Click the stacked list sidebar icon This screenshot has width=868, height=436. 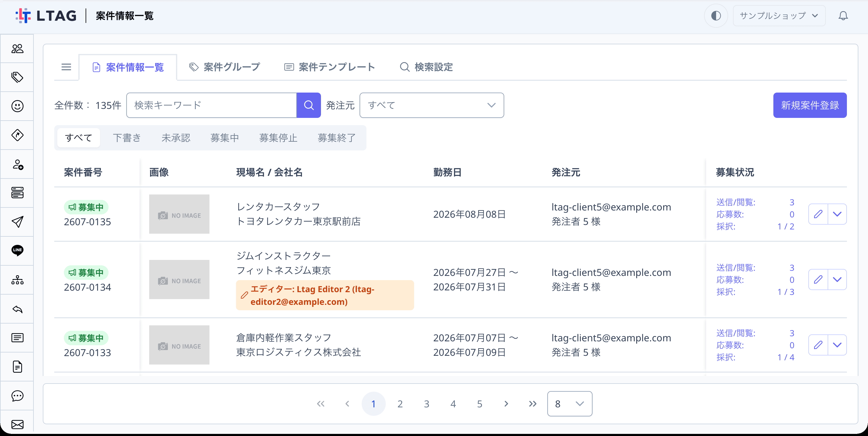point(17,193)
